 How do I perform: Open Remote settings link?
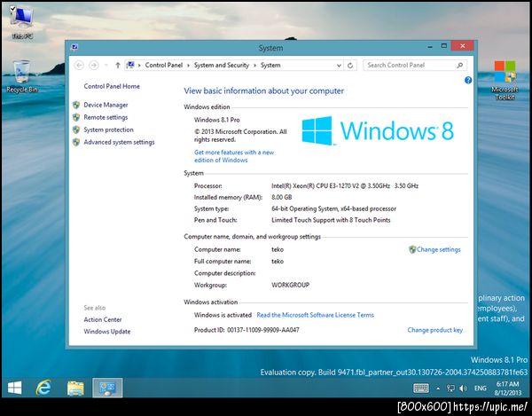[106, 117]
